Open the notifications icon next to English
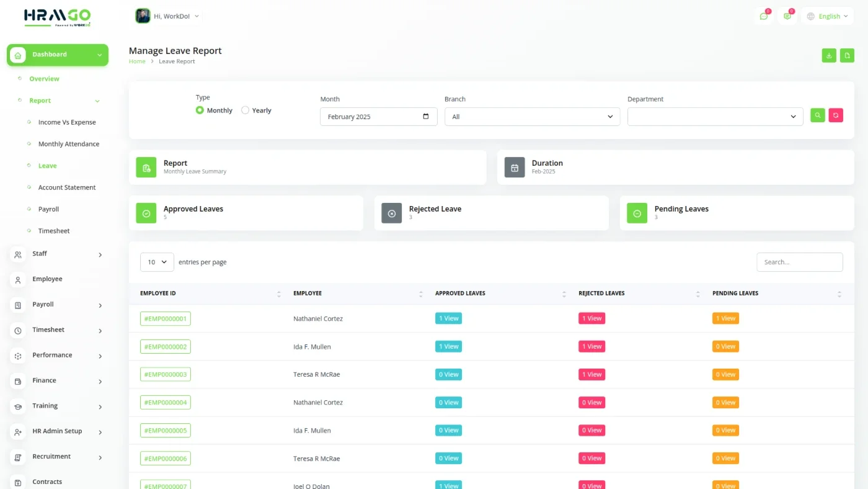The image size is (868, 489). 787,16
